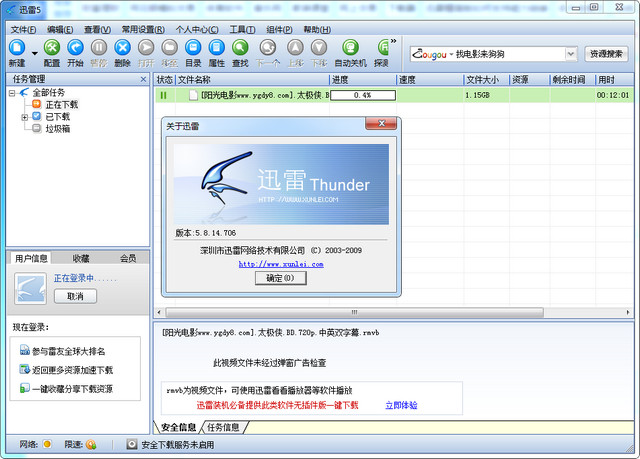Open the search box history dropdown
Viewport: 640px width, 459px height.
coord(571,54)
